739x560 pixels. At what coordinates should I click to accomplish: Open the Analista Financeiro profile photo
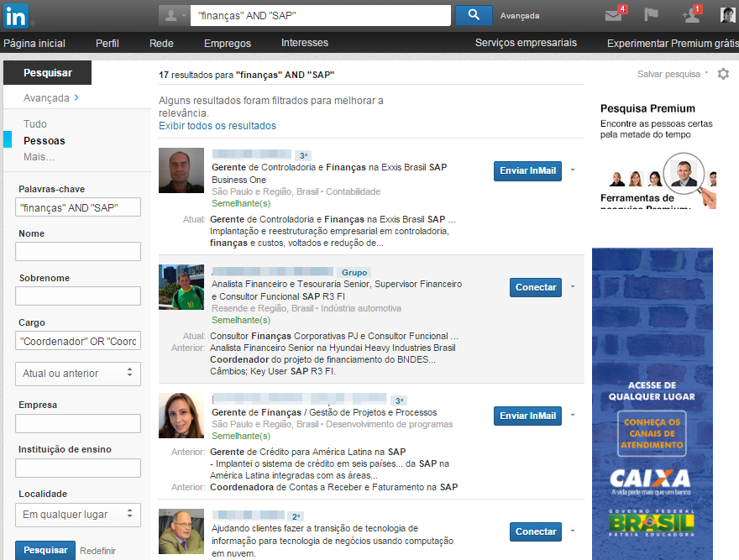coord(181,287)
